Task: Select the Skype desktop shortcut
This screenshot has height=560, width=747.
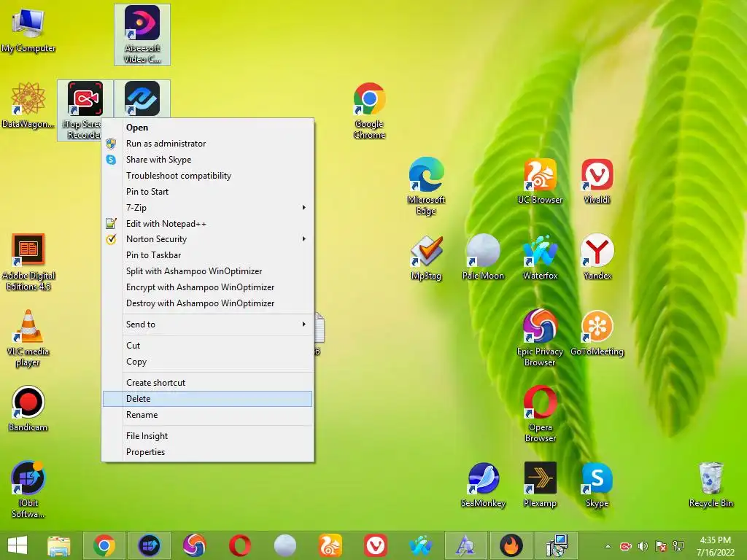Action: point(597,485)
